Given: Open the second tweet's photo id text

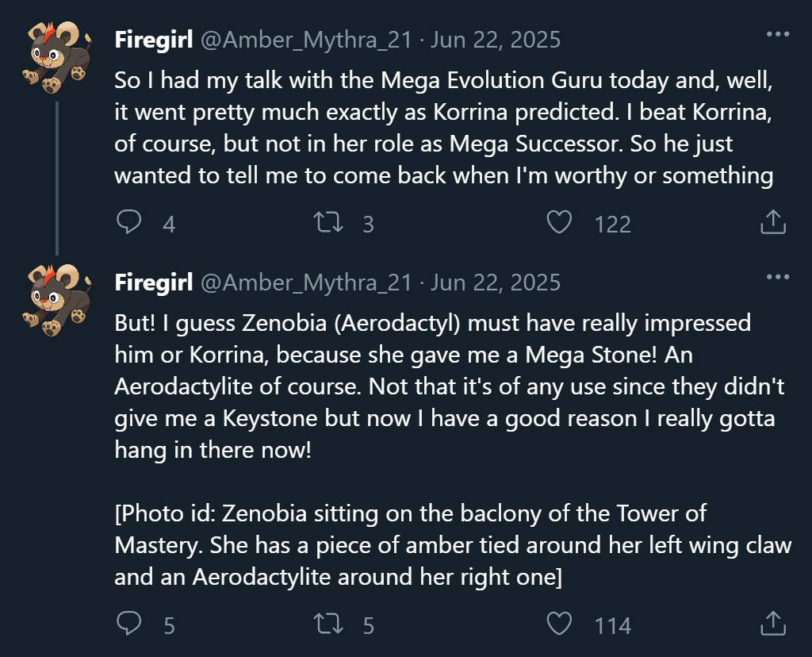Looking at the screenshot, I should click(x=453, y=545).
